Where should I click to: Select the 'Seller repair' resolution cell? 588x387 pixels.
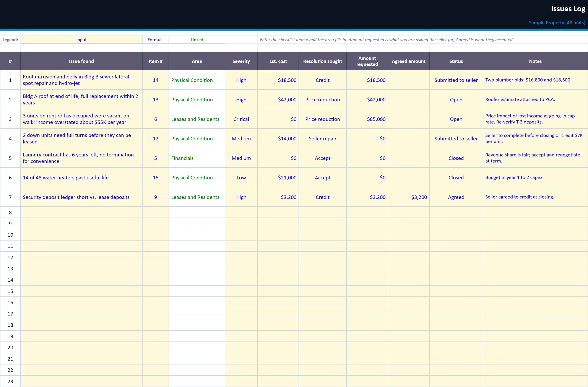(322, 139)
